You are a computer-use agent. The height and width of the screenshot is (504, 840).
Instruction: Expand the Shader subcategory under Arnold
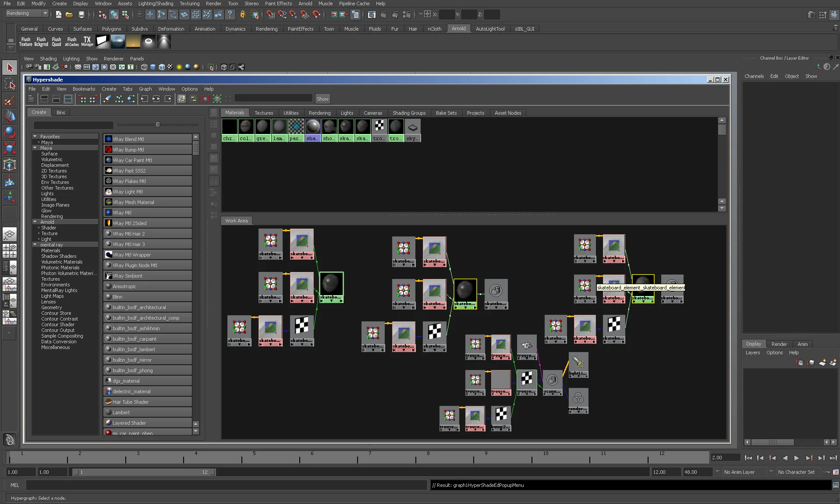tap(39, 228)
